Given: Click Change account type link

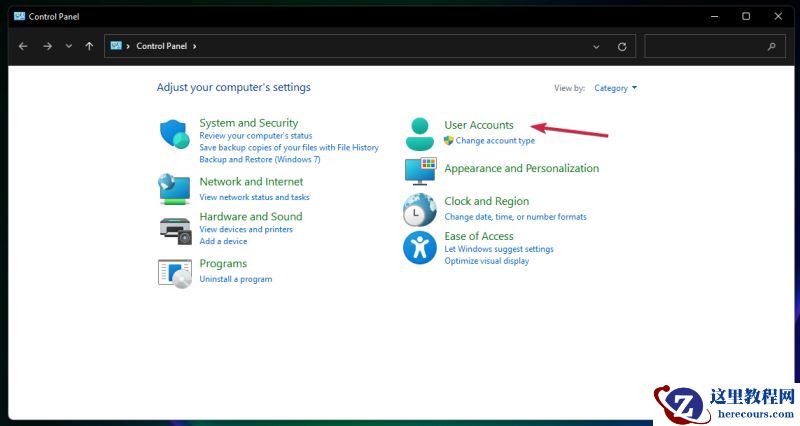Looking at the screenshot, I should (495, 140).
